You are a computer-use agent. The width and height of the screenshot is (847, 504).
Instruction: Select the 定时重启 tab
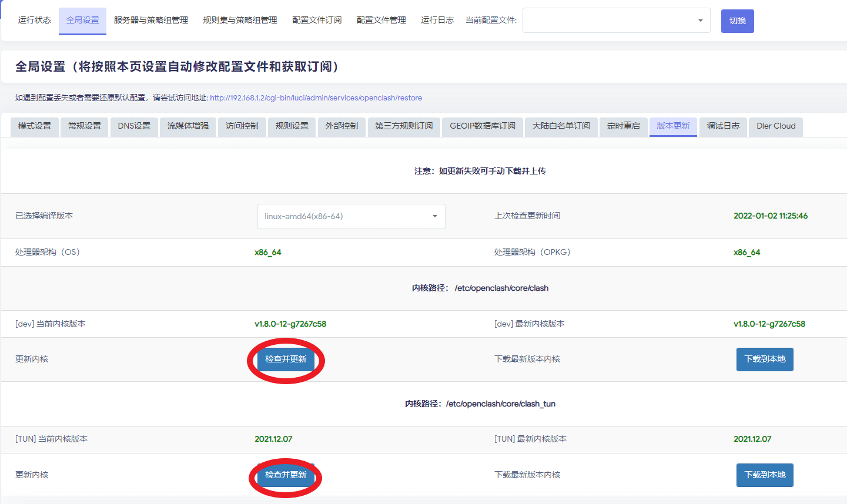coord(623,126)
